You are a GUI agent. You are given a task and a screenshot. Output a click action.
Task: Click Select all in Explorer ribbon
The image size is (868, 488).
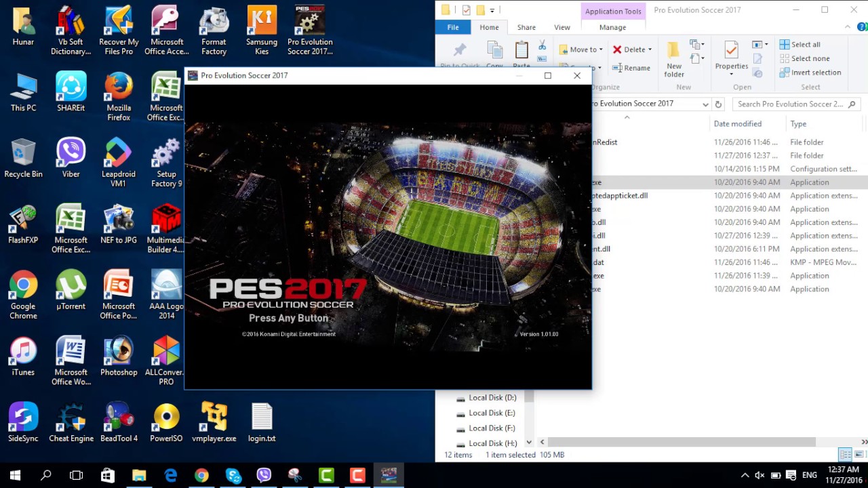coord(800,44)
